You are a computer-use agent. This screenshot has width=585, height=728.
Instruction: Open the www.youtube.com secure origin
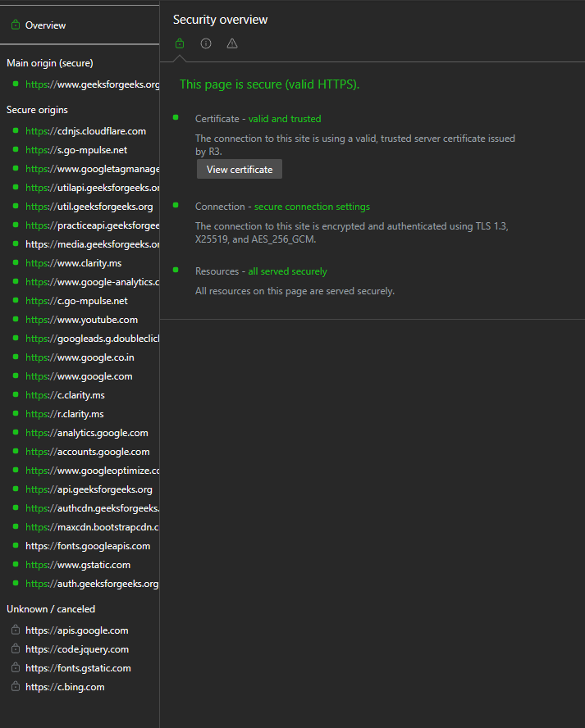[x=81, y=320]
